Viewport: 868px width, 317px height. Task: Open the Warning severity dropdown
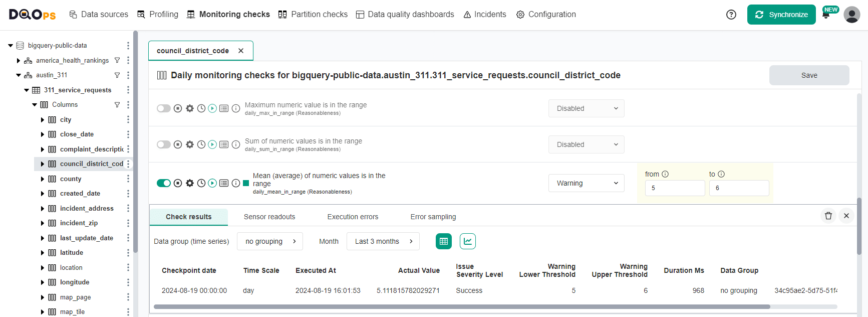pyautogui.click(x=587, y=183)
